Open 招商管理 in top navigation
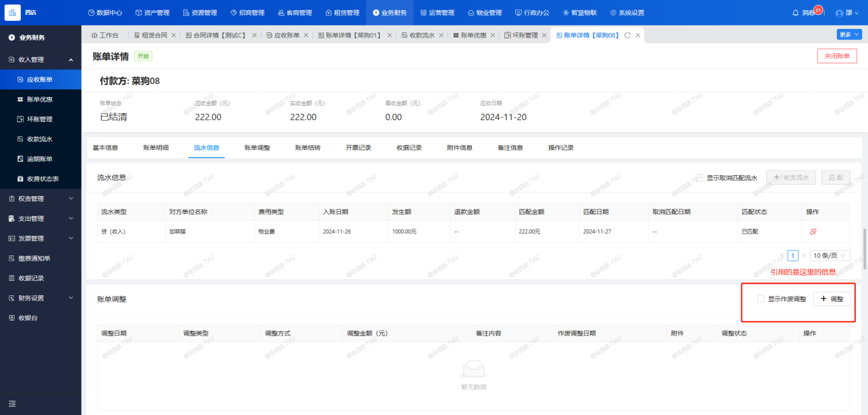Viewport: 868px width, 415px height. pos(247,13)
